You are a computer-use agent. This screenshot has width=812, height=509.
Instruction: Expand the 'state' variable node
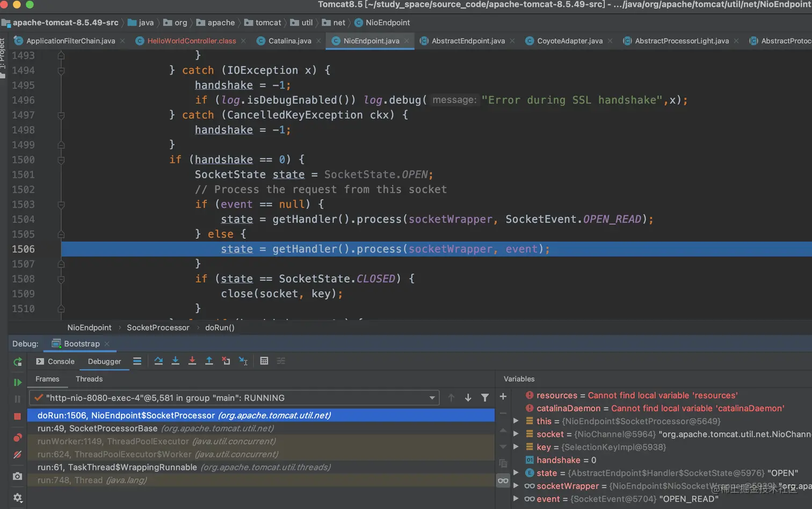pos(516,473)
